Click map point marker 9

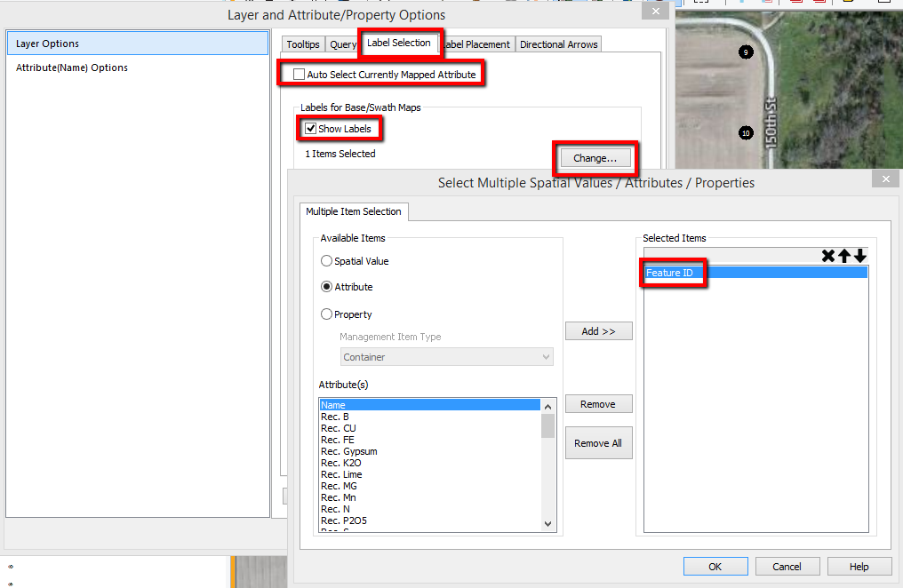[x=746, y=52]
